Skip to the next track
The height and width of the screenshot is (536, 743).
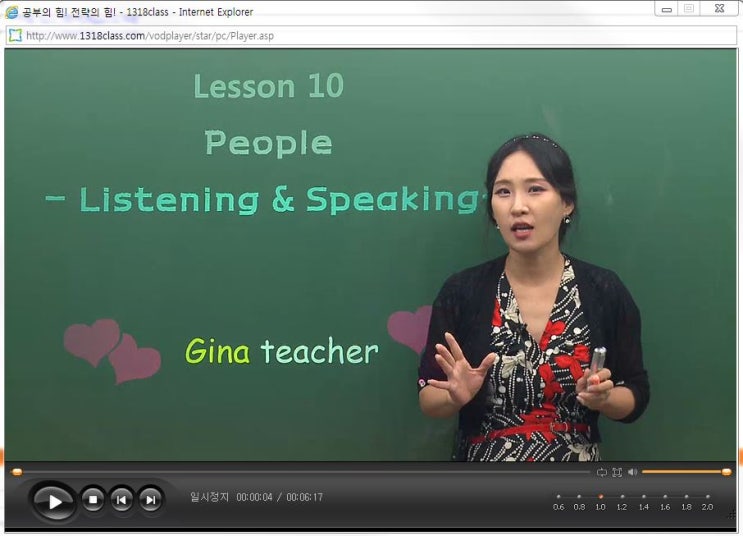click(x=150, y=500)
